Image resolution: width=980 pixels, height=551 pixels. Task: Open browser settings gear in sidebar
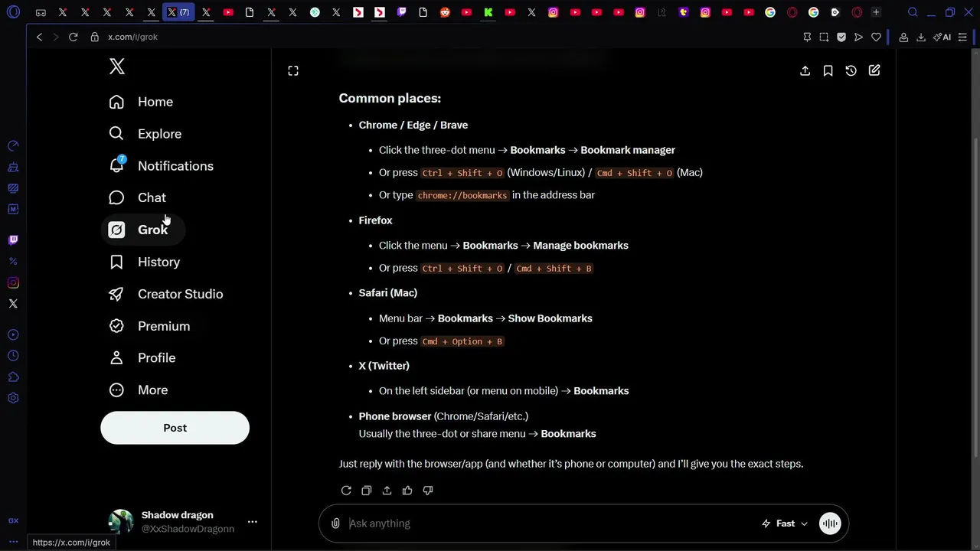(13, 398)
